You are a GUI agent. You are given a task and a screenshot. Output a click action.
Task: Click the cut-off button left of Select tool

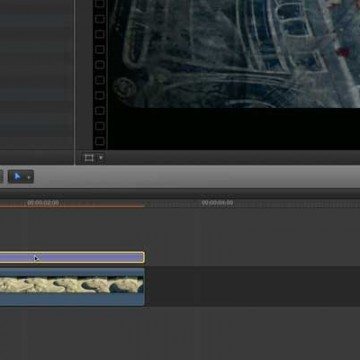(x=1, y=177)
